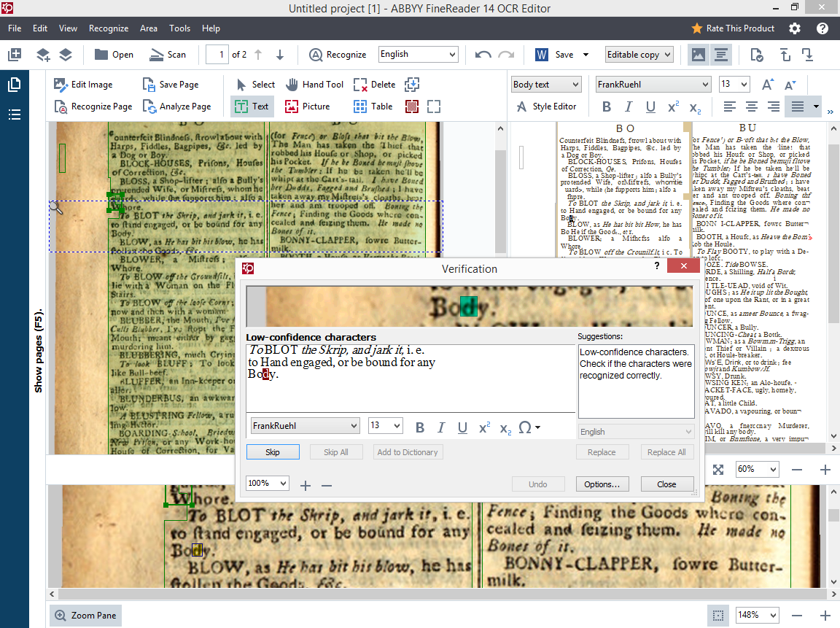Go to previous page arrow

[258, 54]
